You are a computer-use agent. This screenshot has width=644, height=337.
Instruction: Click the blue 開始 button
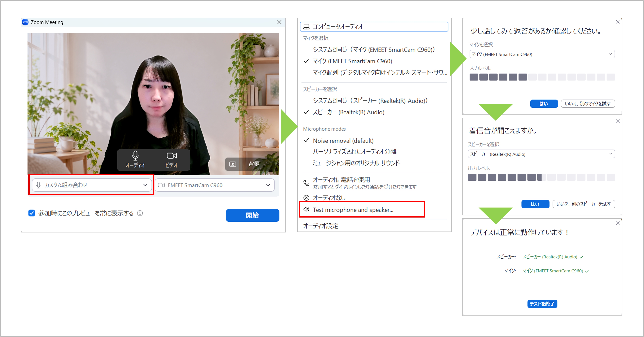[252, 215]
